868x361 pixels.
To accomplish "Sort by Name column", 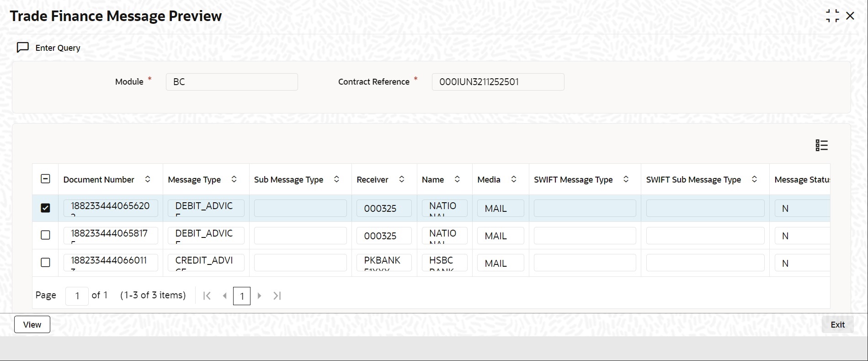I will tap(457, 179).
